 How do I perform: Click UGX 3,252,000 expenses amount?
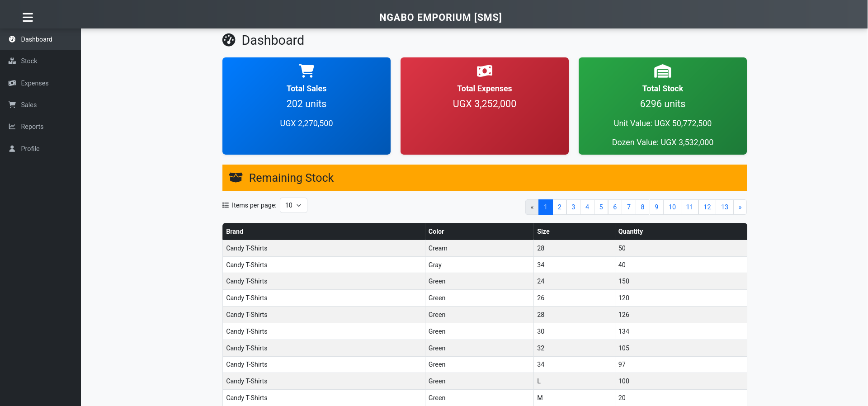[485, 104]
